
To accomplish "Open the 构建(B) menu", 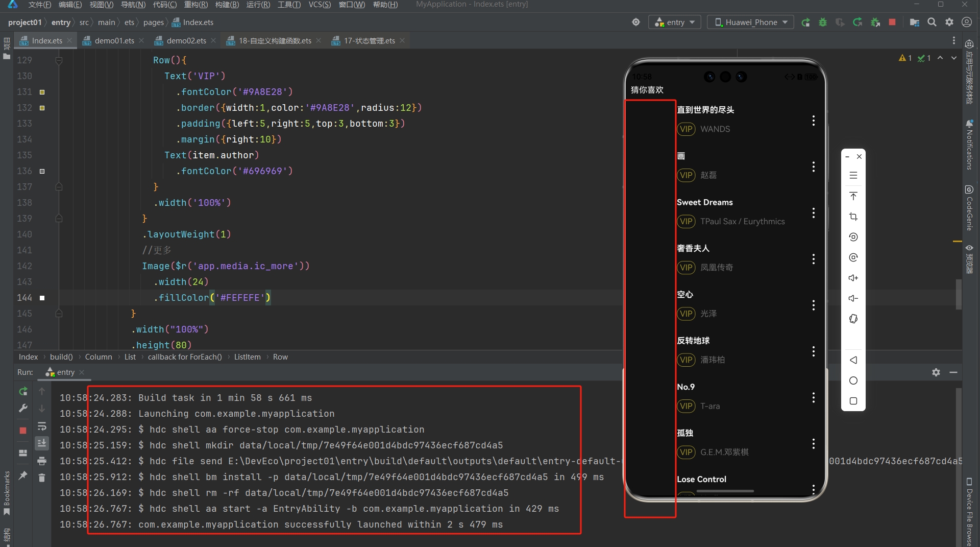I will point(227,5).
